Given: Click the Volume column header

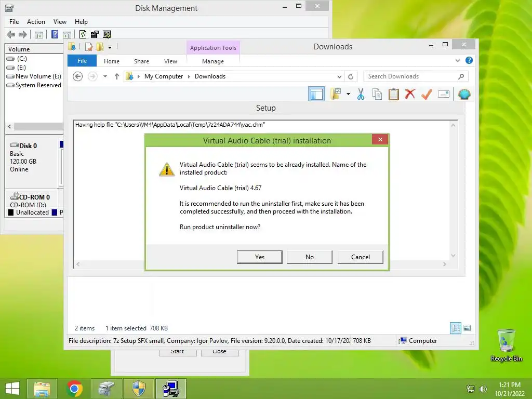Looking at the screenshot, I should (34, 49).
